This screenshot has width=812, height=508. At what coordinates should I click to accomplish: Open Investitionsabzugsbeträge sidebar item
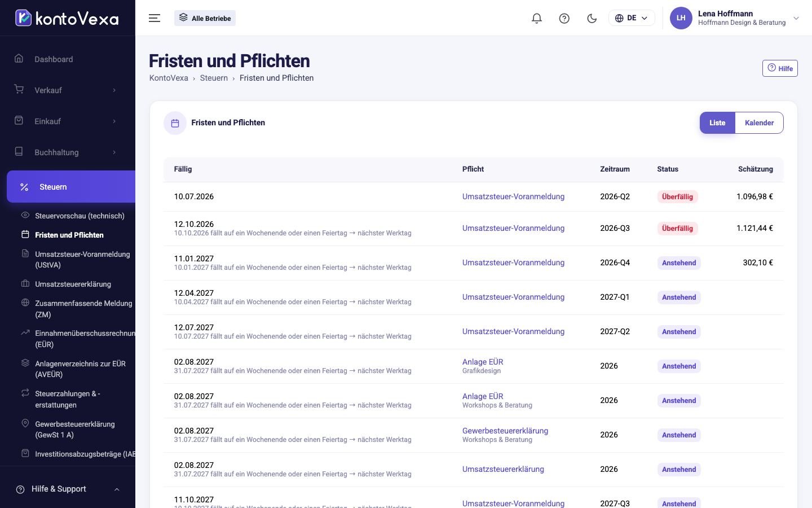click(x=85, y=454)
